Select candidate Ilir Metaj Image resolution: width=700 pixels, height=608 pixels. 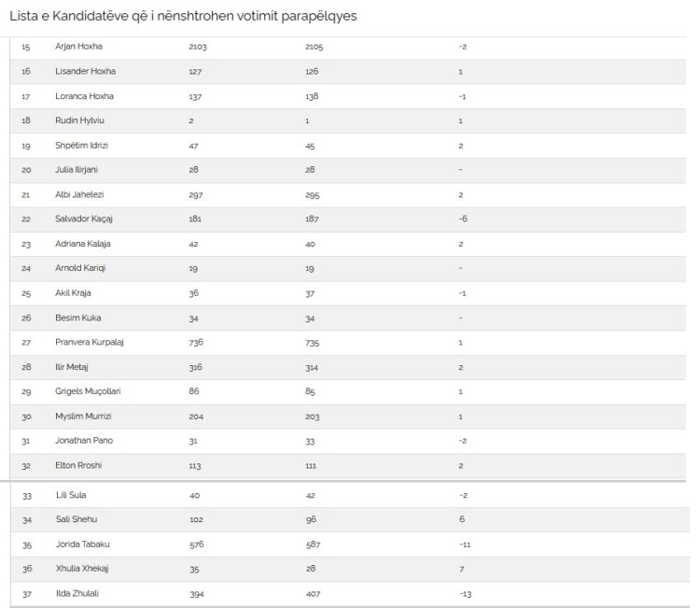click(72, 367)
